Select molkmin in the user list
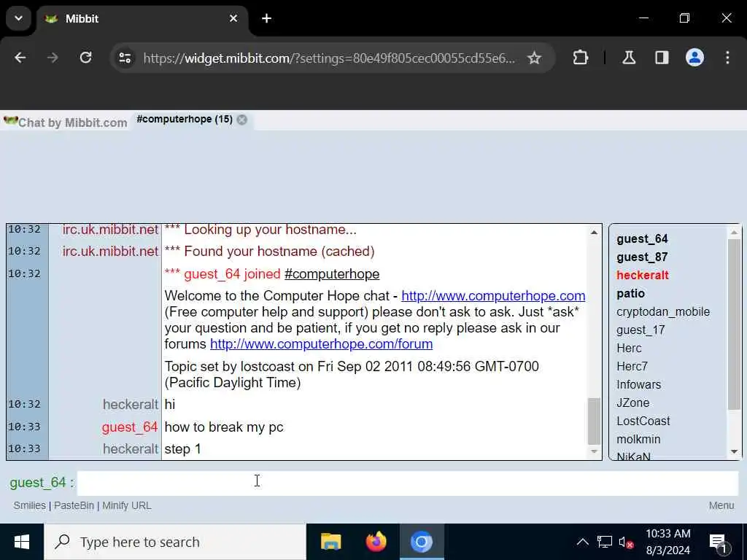Image resolution: width=747 pixels, height=560 pixels. coord(638,439)
